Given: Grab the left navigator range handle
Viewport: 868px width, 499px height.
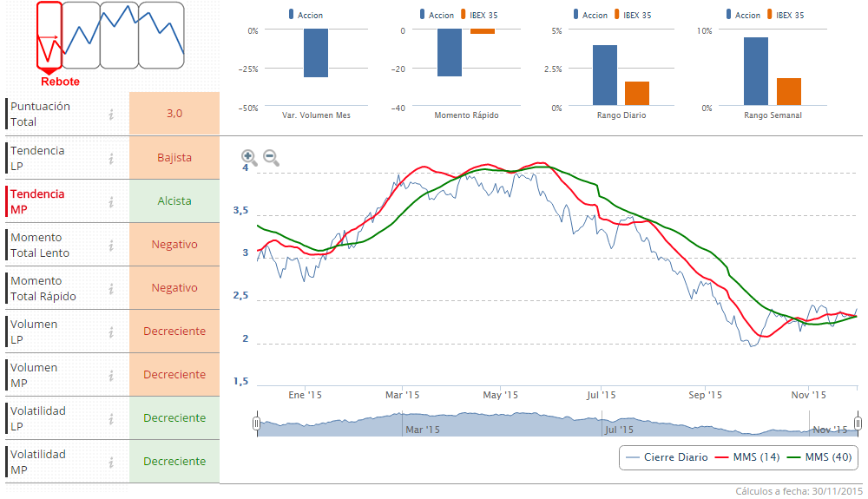Looking at the screenshot, I should [256, 423].
